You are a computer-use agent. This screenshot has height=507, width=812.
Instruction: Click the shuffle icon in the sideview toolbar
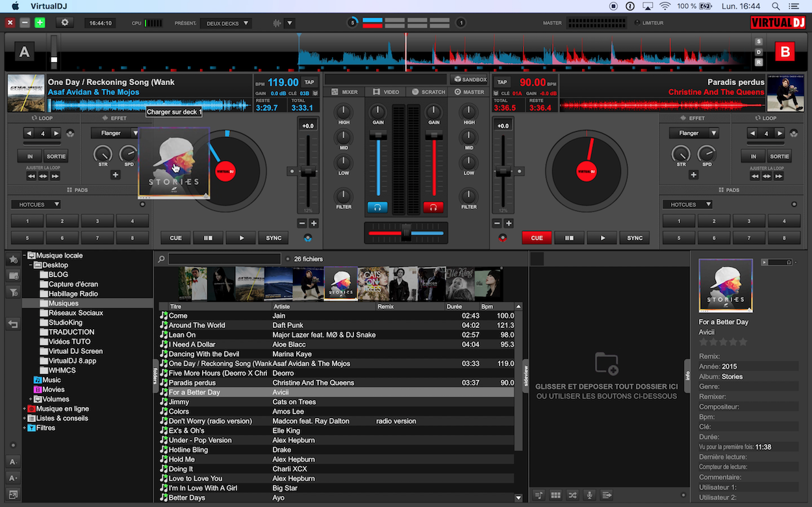coord(572,495)
